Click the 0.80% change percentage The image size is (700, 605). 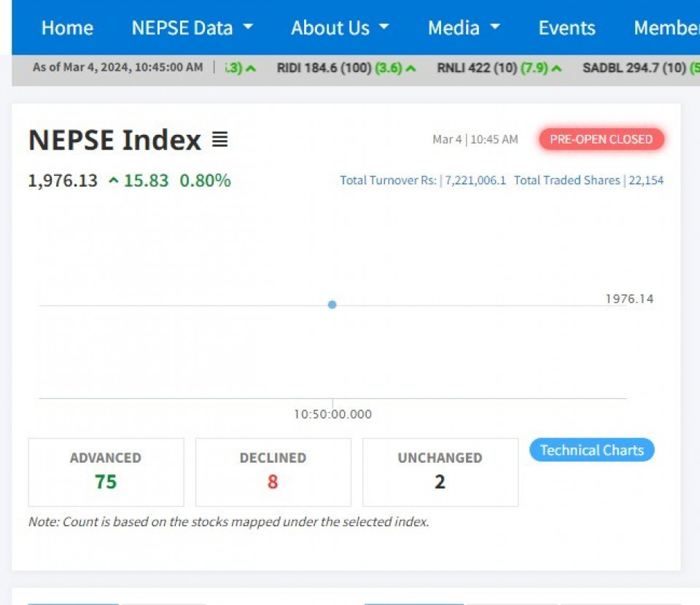[205, 181]
